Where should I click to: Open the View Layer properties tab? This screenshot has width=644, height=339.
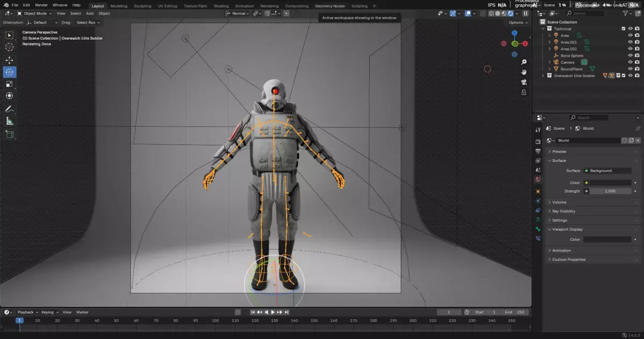(538, 160)
